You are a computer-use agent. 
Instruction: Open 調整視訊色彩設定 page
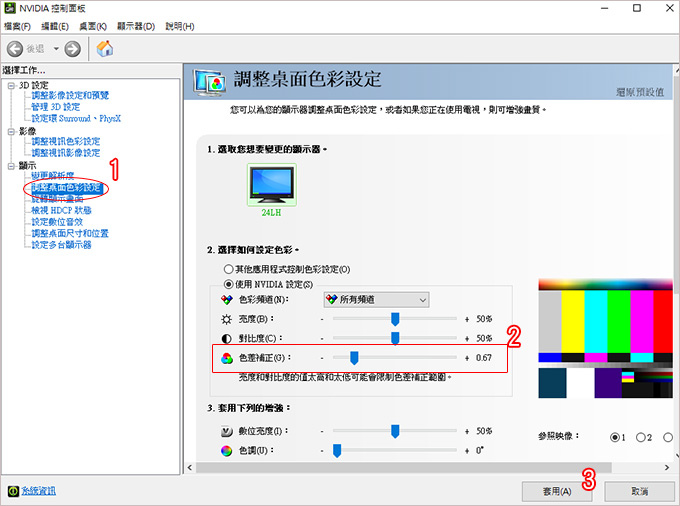tap(65, 141)
